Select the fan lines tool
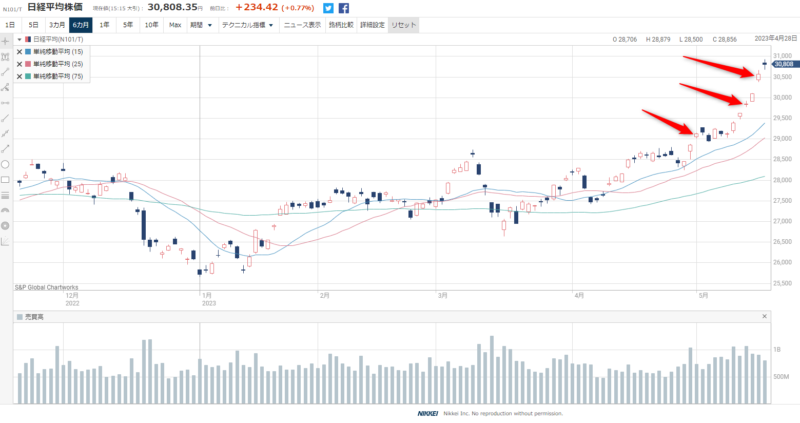800x423 pixels. (5, 241)
